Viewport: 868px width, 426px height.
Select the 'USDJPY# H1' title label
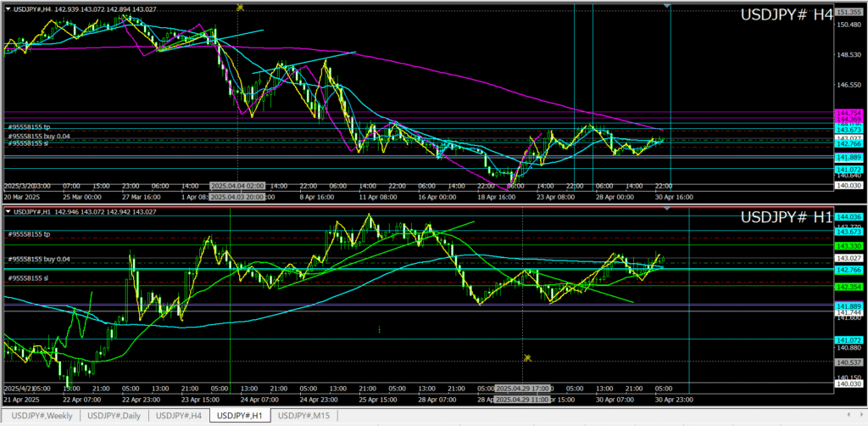point(786,218)
